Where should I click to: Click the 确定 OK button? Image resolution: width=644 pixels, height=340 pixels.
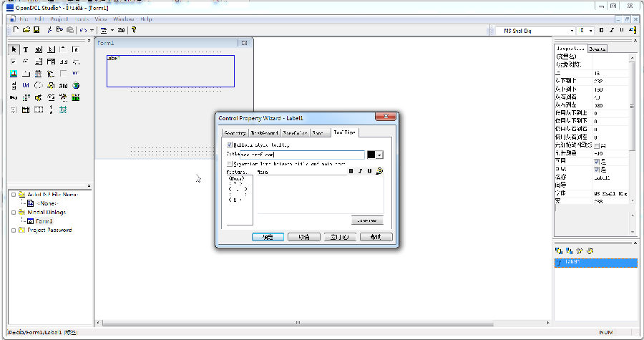(x=268, y=237)
